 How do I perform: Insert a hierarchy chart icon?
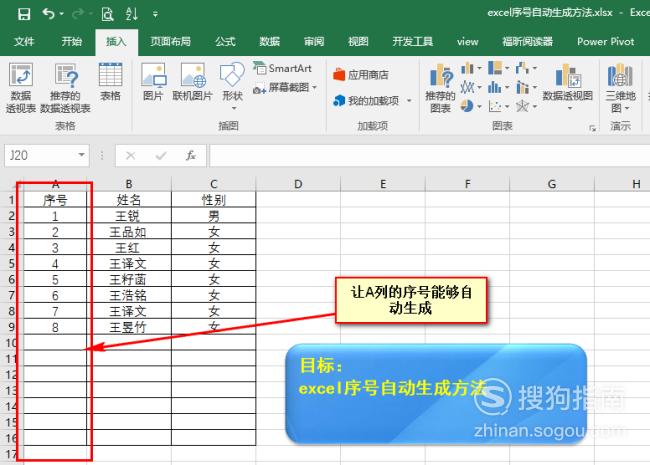pos(495,68)
